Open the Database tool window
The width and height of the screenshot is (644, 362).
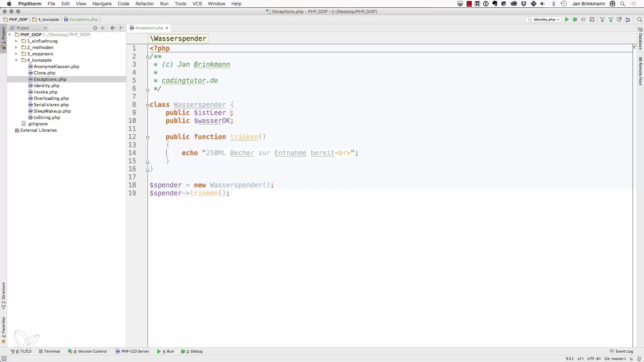point(640,39)
